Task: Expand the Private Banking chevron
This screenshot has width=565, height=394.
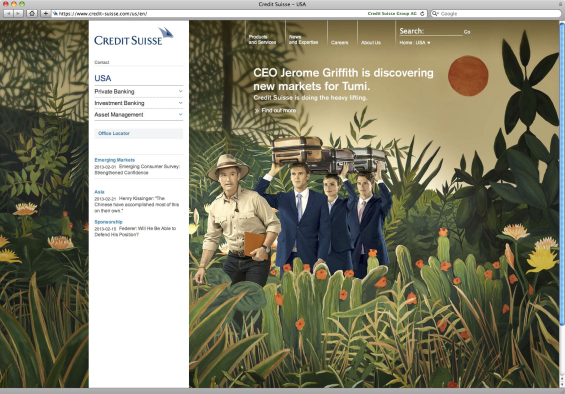Action: point(181,91)
